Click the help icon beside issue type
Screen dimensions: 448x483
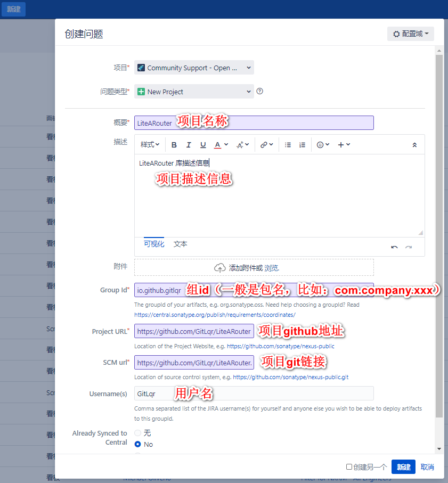point(260,91)
